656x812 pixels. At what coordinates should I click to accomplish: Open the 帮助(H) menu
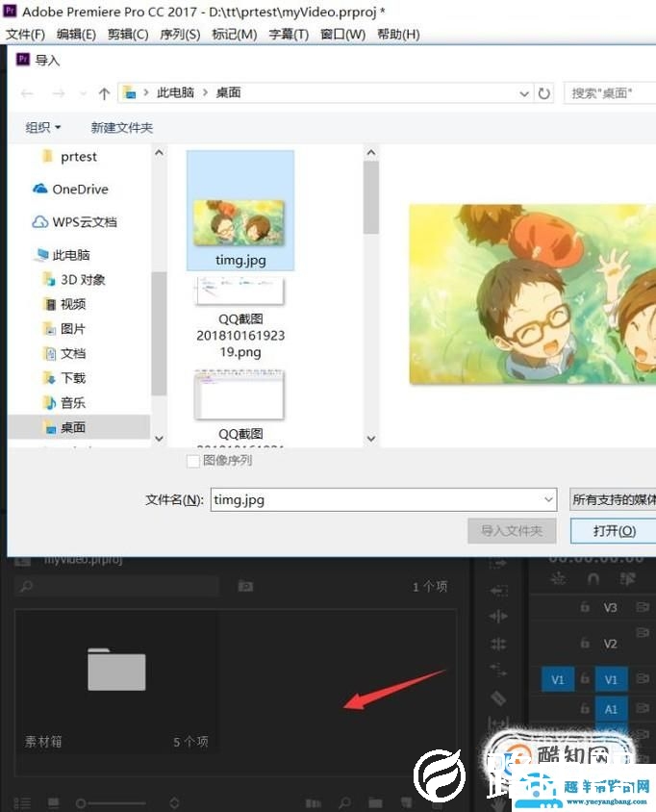(398, 35)
